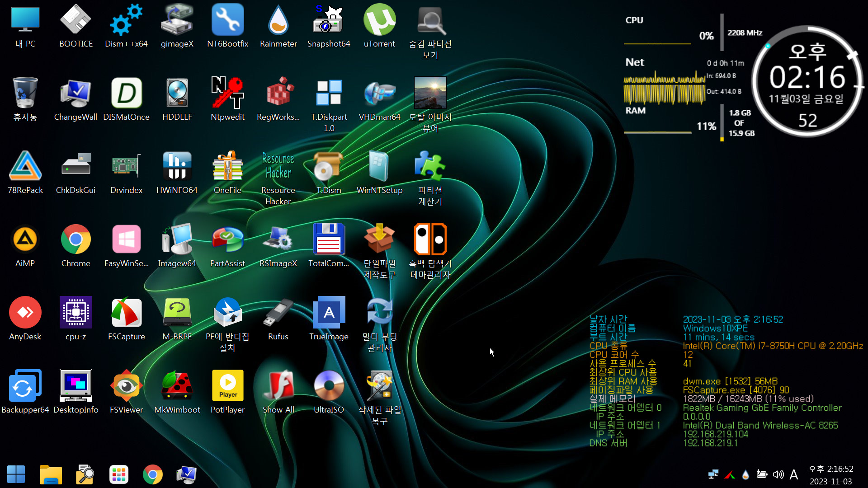
Task: Open the BOOTICE desktop icon
Action: pos(76,26)
